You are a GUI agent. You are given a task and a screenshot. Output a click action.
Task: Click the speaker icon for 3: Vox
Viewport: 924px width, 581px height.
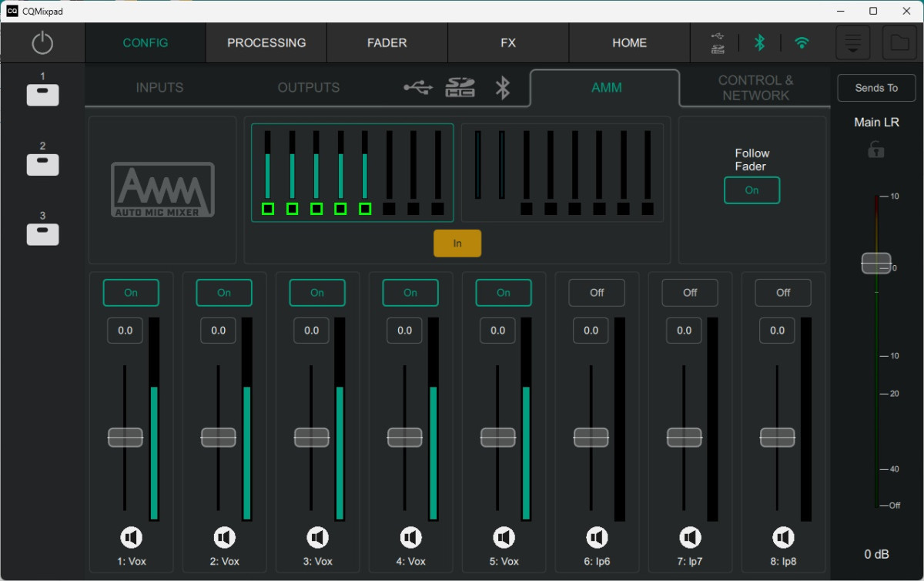pos(317,537)
